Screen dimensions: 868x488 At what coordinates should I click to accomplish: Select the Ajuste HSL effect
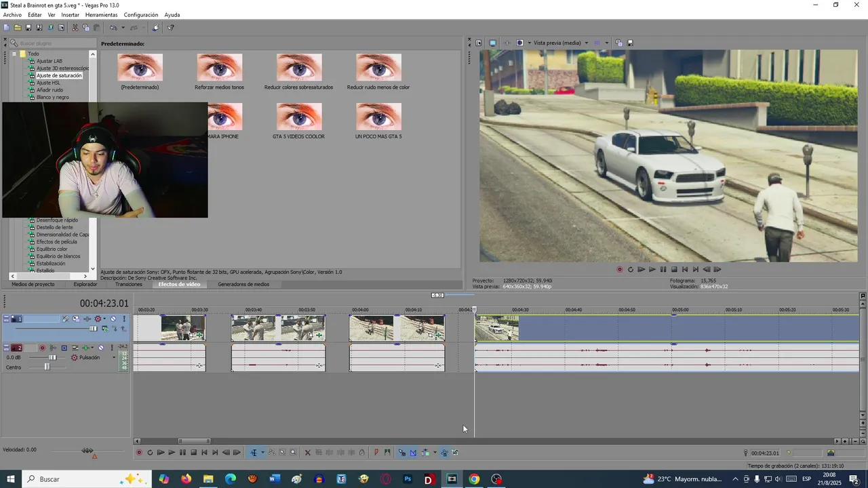coord(48,83)
